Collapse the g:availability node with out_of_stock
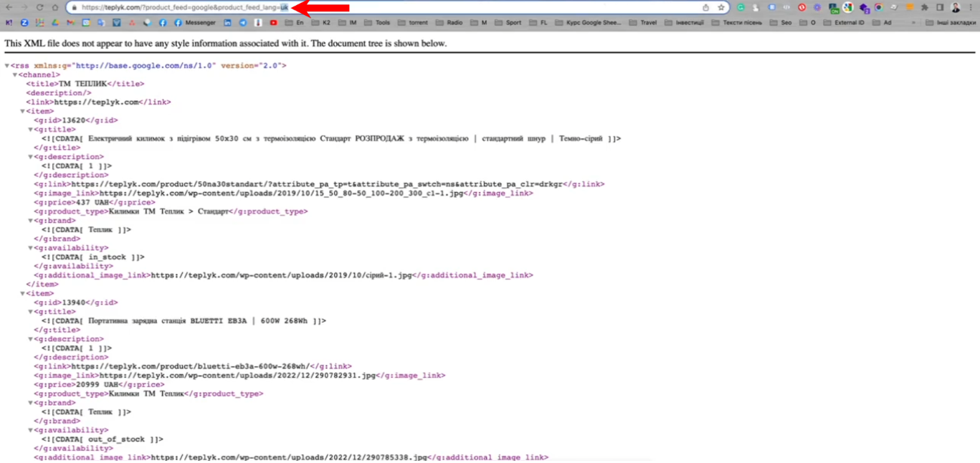Viewport: 980px width, 463px height. coord(30,431)
